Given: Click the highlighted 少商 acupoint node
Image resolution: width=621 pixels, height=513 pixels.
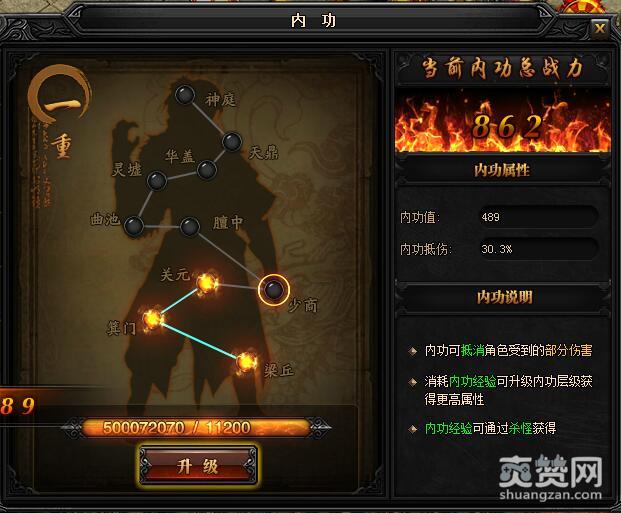Looking at the screenshot, I should (x=274, y=290).
